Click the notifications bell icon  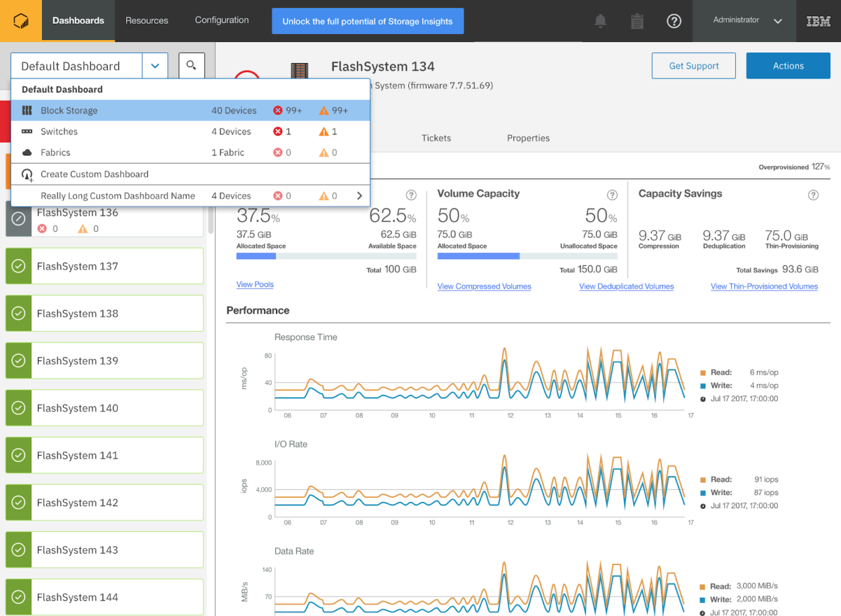(600, 21)
